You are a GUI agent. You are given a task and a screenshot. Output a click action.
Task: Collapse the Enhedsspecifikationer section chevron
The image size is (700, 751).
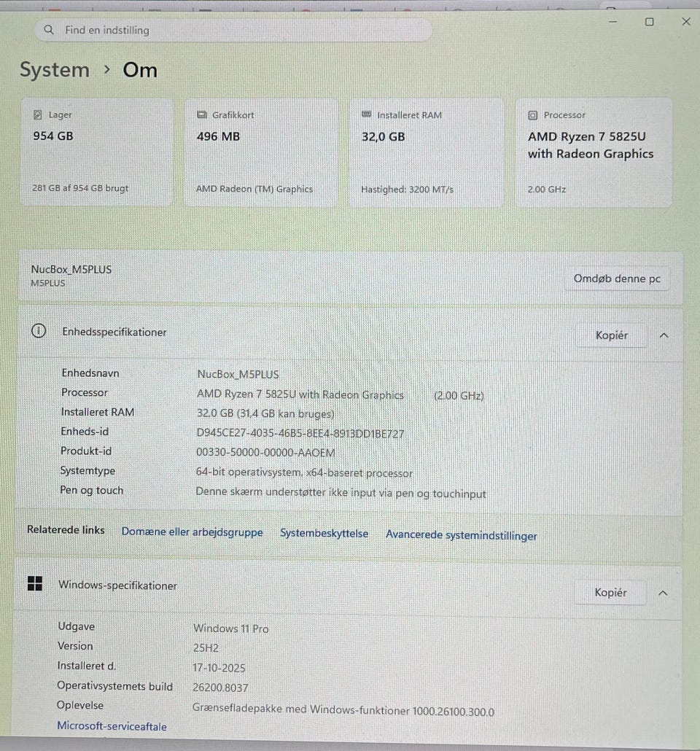point(664,335)
